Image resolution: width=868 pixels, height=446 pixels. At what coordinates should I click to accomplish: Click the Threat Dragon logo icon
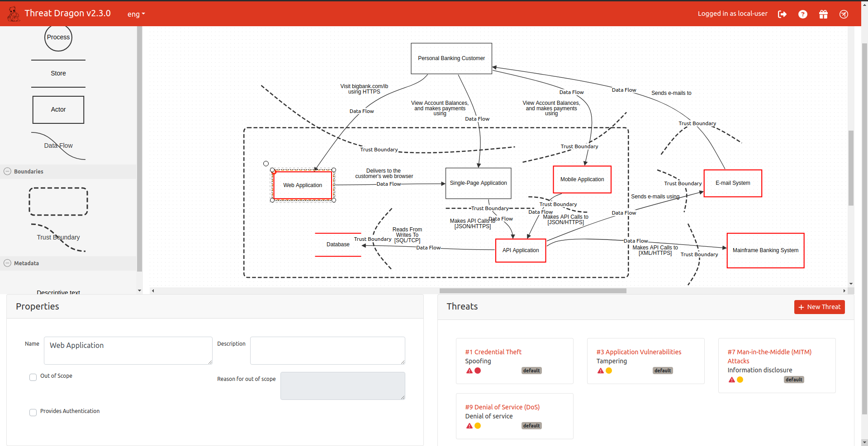(x=14, y=14)
